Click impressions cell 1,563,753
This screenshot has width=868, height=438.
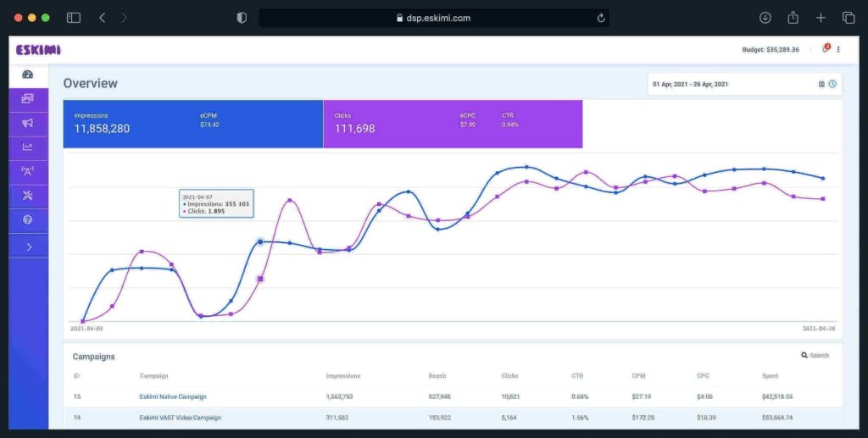click(x=339, y=396)
